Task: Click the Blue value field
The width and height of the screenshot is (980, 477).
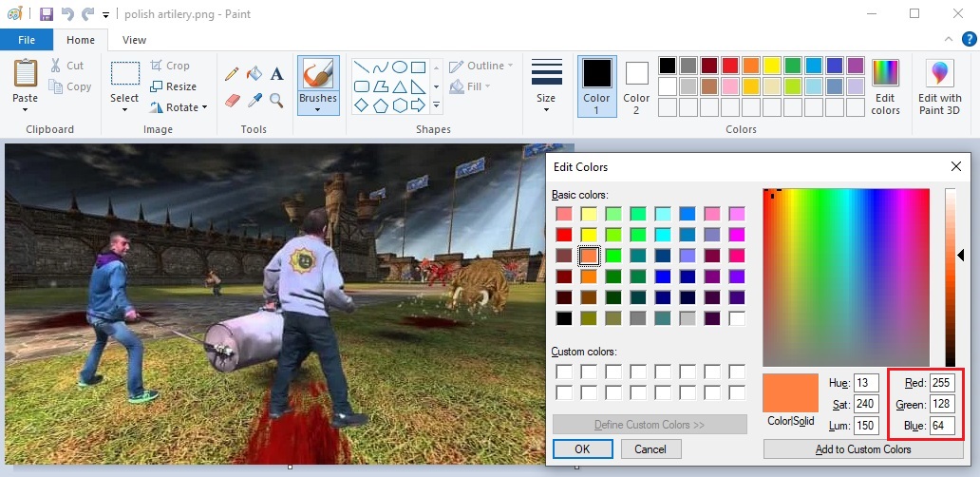Action: tap(942, 425)
